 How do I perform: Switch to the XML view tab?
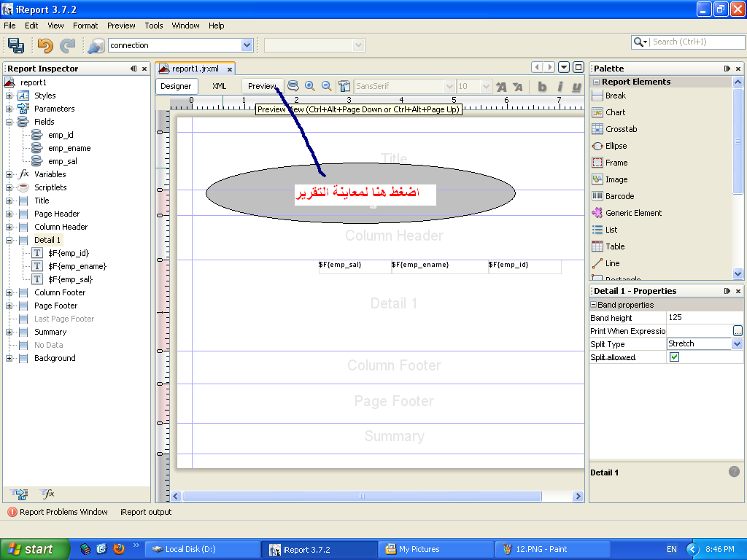219,86
